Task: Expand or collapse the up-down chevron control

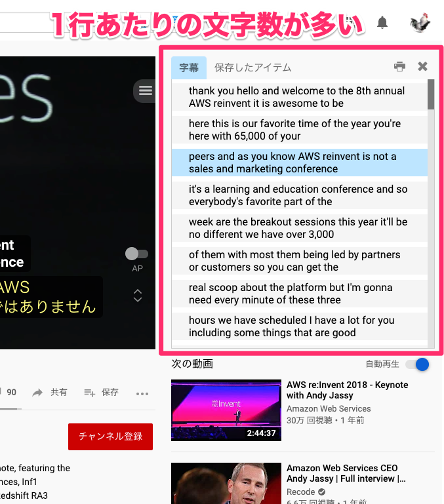Action: click(138, 296)
